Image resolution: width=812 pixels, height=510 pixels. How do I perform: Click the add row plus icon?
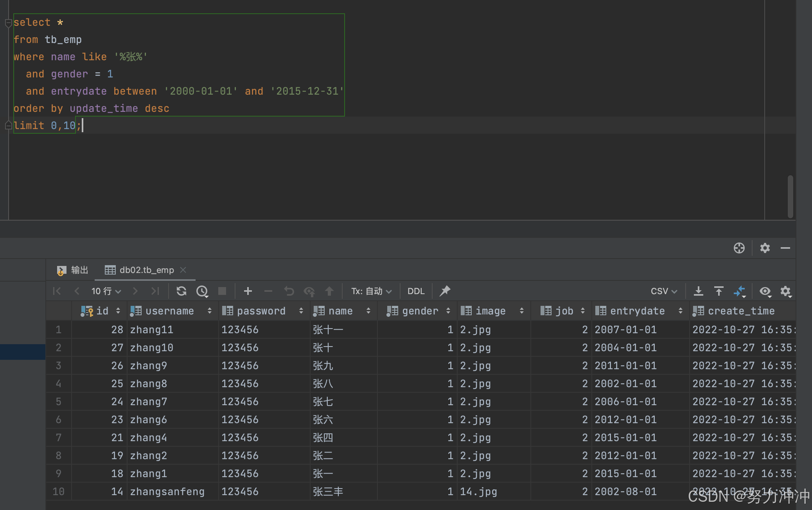click(248, 291)
